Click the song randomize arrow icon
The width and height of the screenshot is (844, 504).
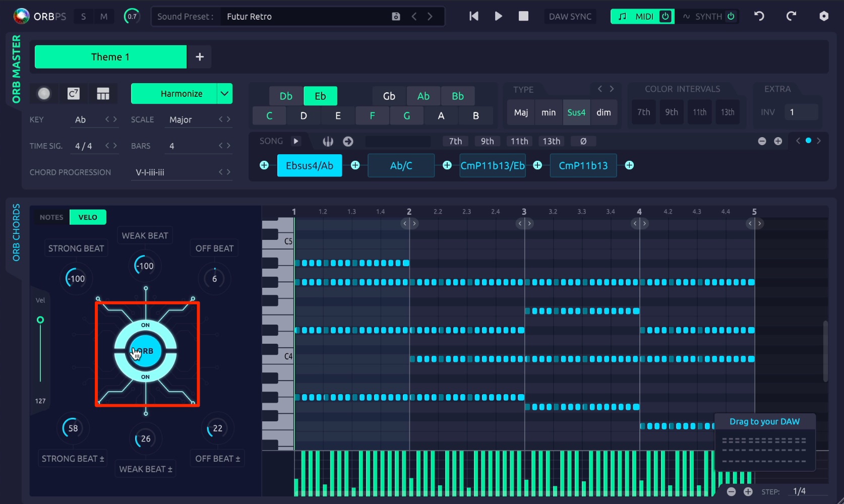click(348, 142)
